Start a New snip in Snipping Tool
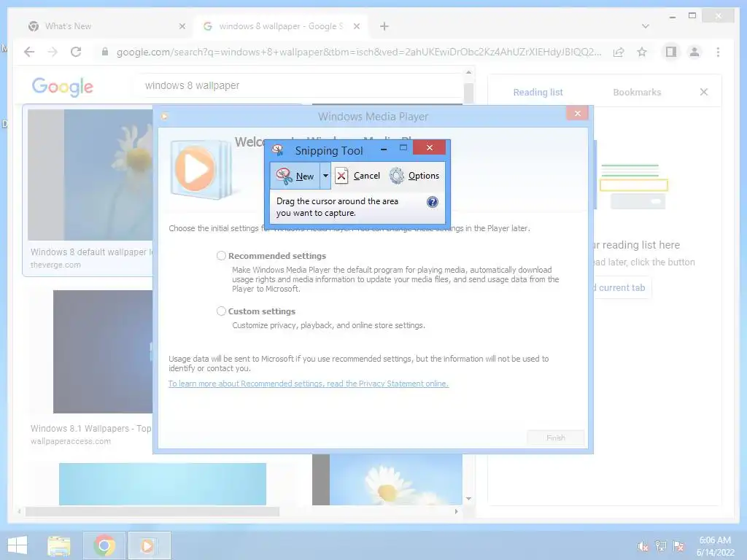This screenshot has width=747, height=560. 295,176
